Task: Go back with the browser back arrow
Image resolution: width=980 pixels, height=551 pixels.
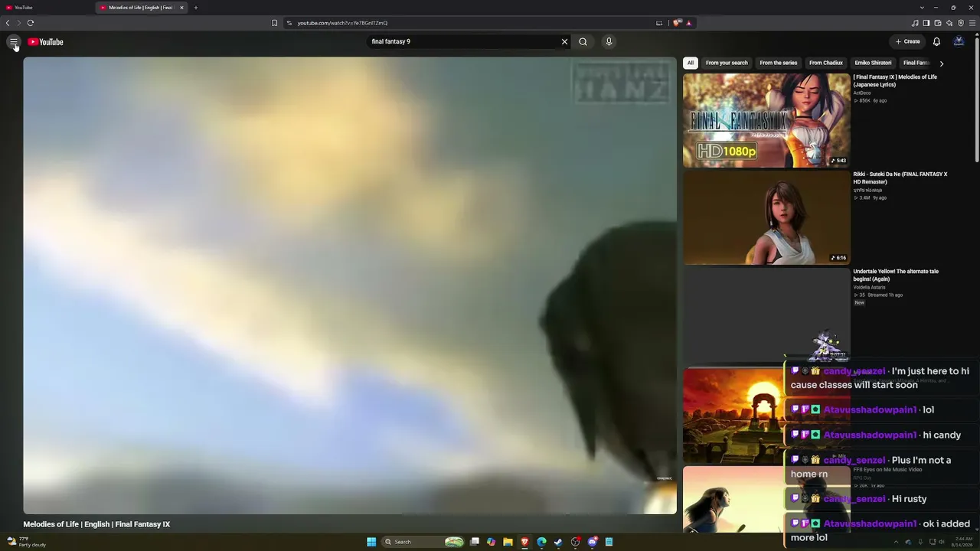Action: (x=8, y=23)
